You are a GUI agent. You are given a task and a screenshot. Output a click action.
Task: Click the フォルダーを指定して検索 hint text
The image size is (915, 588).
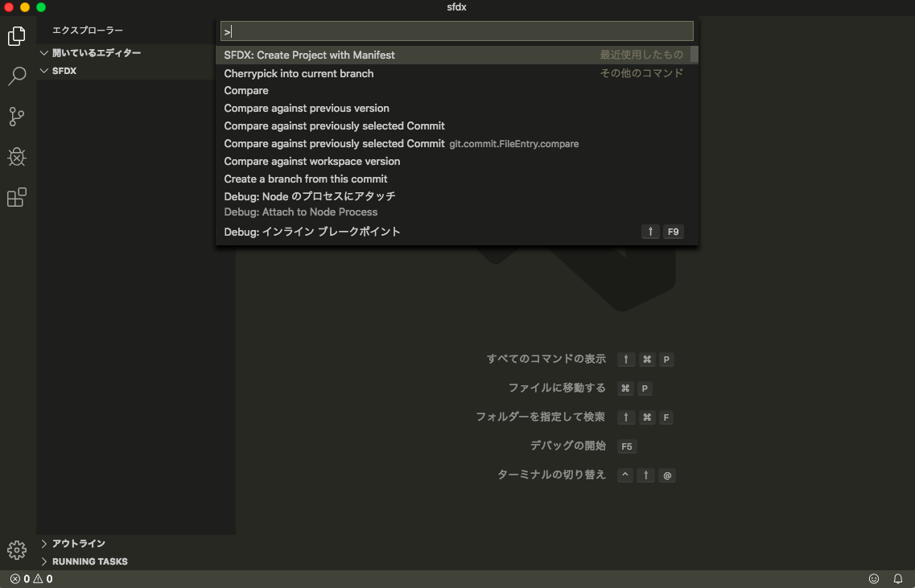[540, 417]
